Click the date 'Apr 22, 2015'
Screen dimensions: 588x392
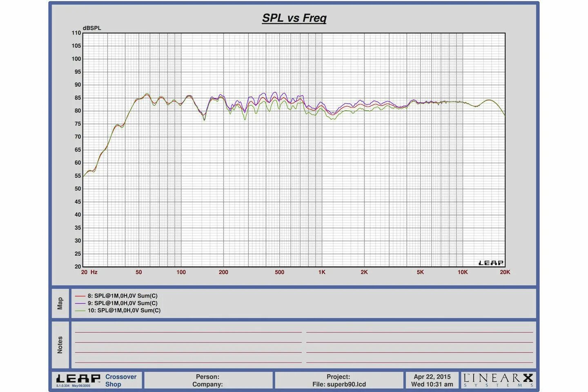tap(432, 376)
